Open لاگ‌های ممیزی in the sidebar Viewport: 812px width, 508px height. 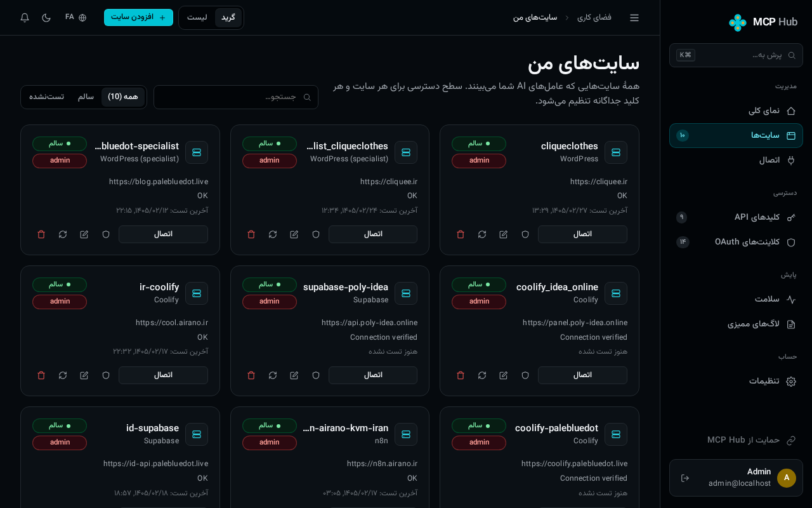coord(736,324)
